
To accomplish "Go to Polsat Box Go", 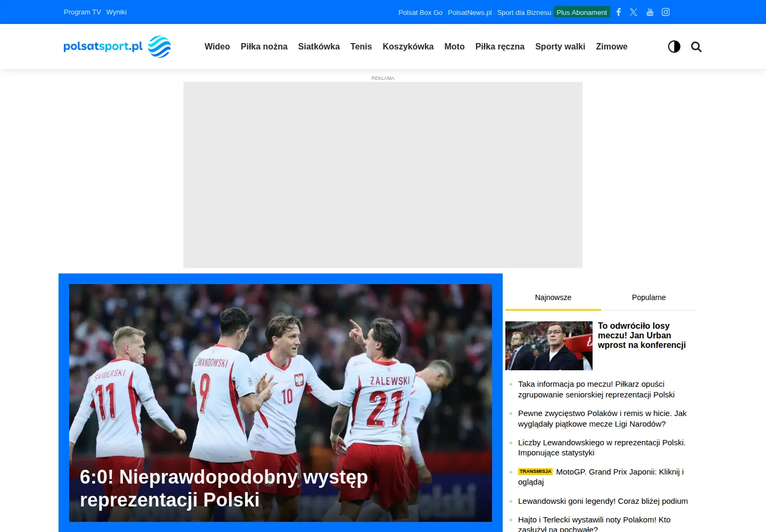I will point(420,12).
